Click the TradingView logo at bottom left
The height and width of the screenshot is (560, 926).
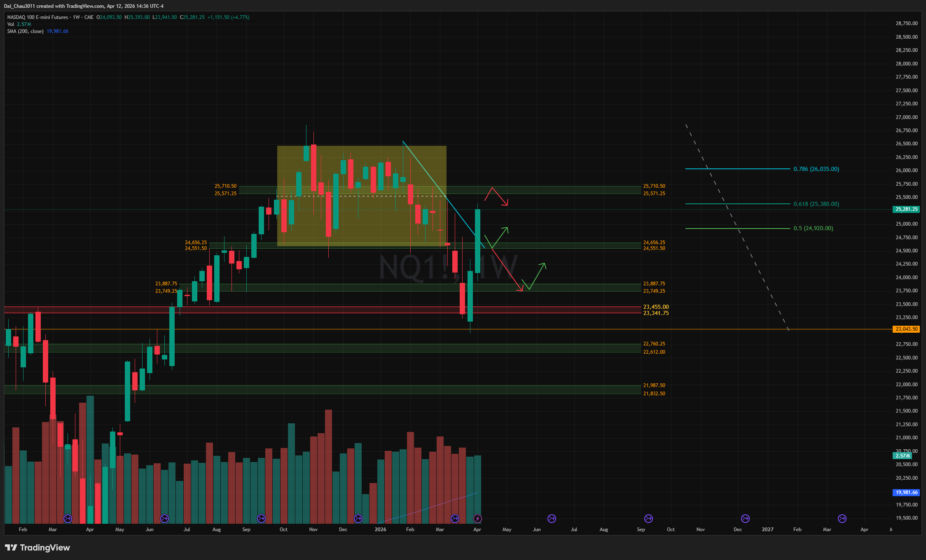[x=37, y=548]
